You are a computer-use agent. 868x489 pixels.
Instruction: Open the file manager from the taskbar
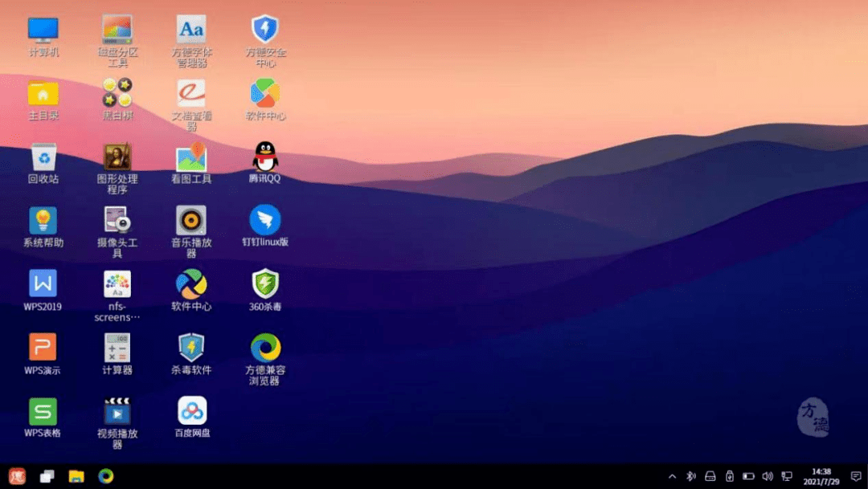click(x=76, y=476)
